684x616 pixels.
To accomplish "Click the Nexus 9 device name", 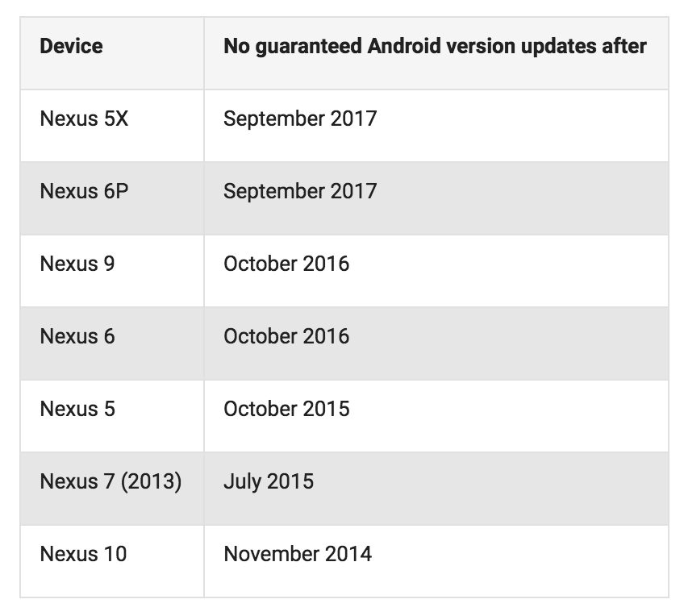I will pyautogui.click(x=77, y=264).
